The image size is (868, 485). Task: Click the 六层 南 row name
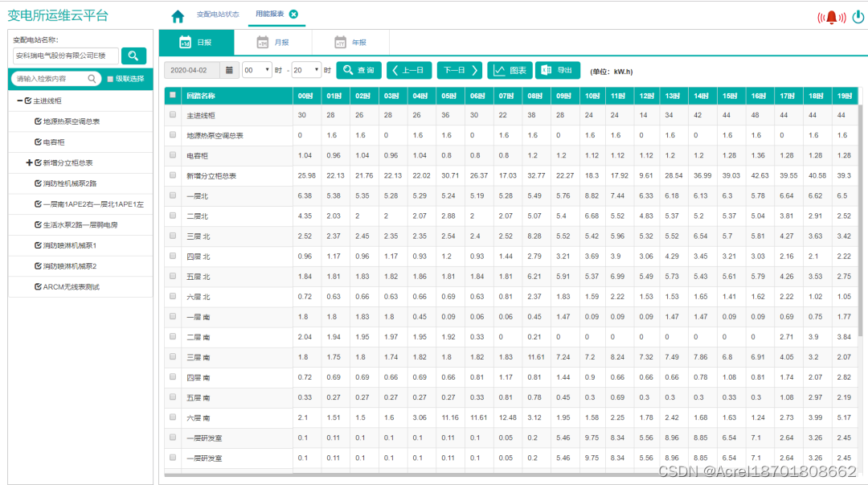pyautogui.click(x=199, y=418)
